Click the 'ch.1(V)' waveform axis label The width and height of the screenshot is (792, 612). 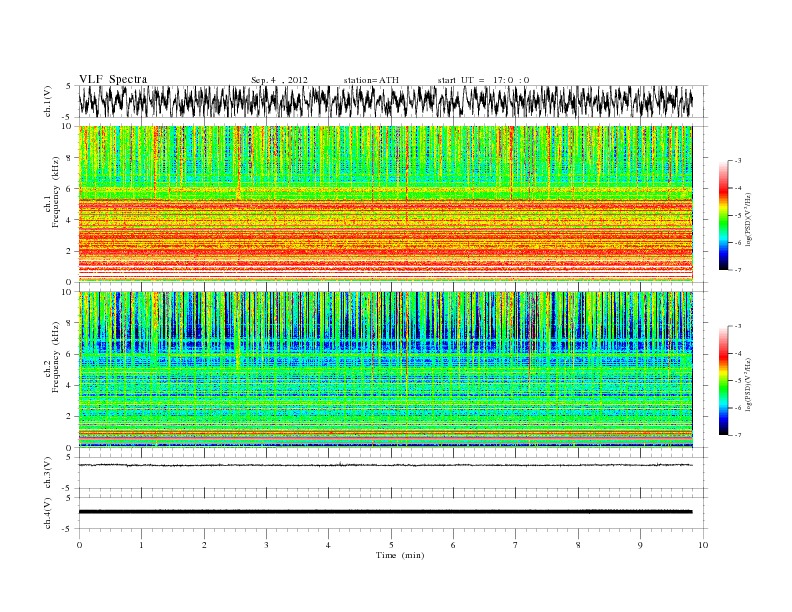pos(48,101)
